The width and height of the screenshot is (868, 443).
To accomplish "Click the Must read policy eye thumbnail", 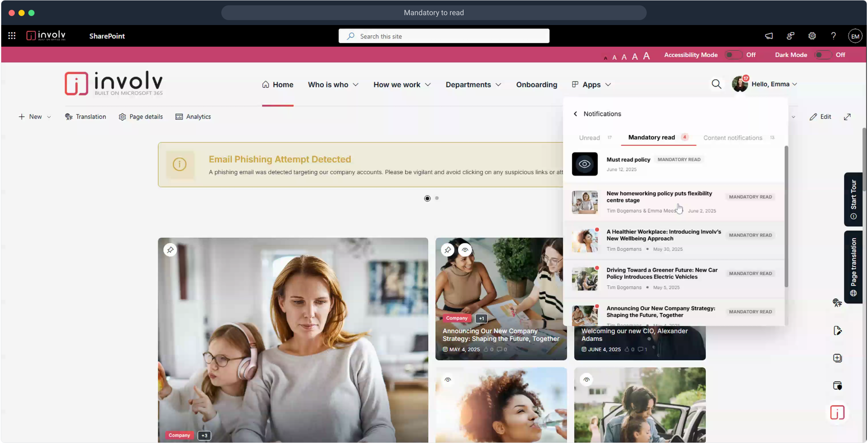I will point(585,164).
